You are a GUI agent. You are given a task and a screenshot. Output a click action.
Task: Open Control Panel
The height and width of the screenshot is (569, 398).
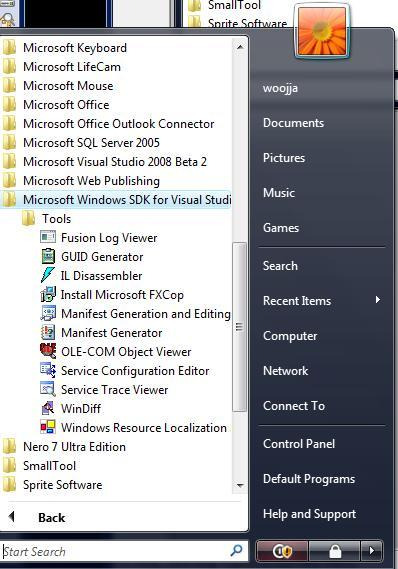pos(299,443)
